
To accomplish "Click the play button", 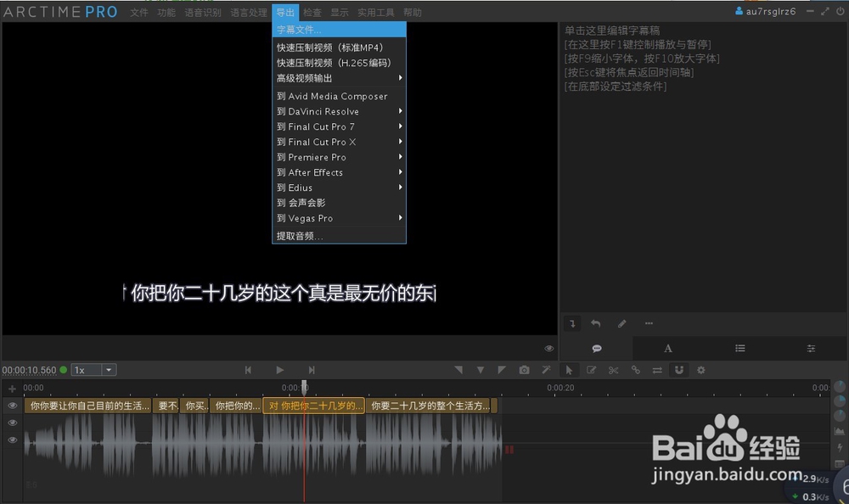I will click(x=279, y=370).
